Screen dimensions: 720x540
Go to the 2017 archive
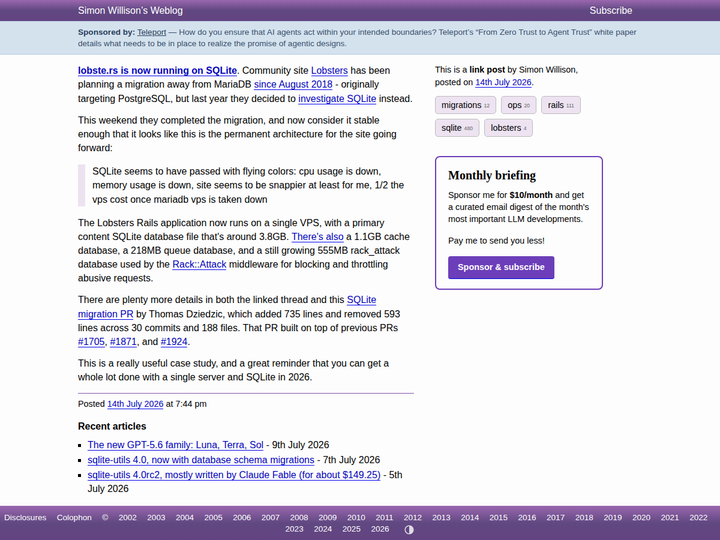[x=556, y=518]
